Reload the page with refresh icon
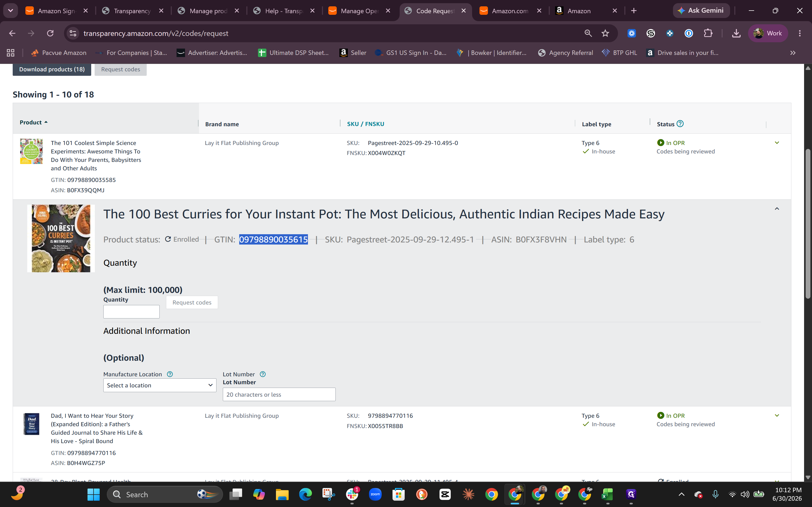 (50, 33)
